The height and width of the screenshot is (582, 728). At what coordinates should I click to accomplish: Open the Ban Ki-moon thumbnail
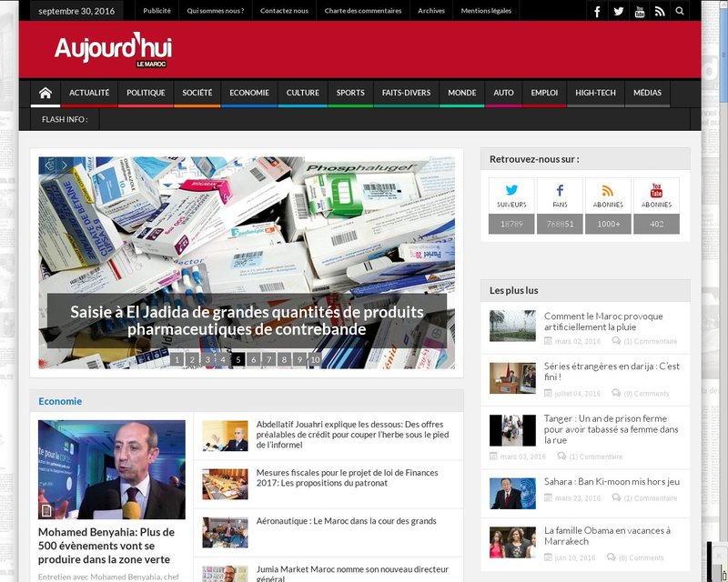point(512,494)
